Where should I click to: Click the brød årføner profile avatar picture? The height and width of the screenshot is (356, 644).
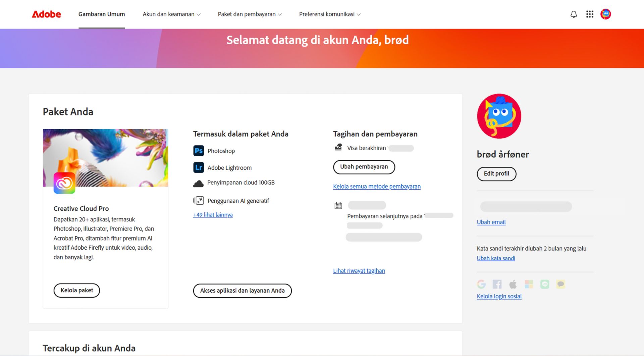499,116
